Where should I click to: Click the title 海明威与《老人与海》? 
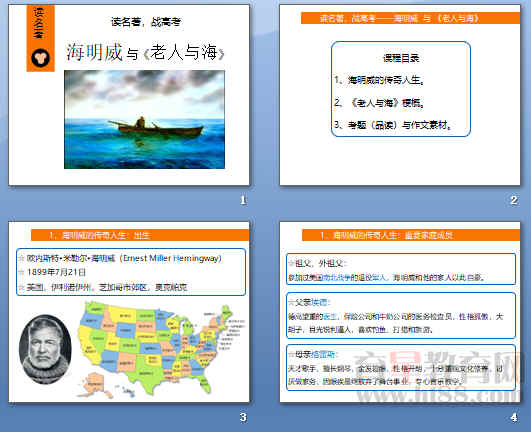pyautogui.click(x=145, y=52)
